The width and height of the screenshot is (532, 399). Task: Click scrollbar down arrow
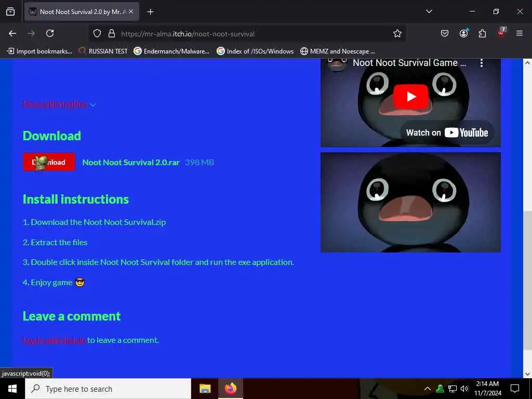tap(527, 374)
